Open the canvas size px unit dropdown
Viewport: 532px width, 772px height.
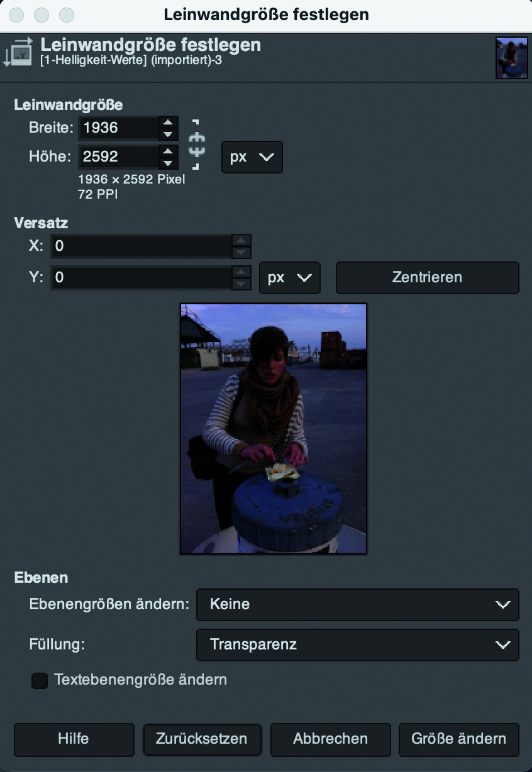coord(252,157)
